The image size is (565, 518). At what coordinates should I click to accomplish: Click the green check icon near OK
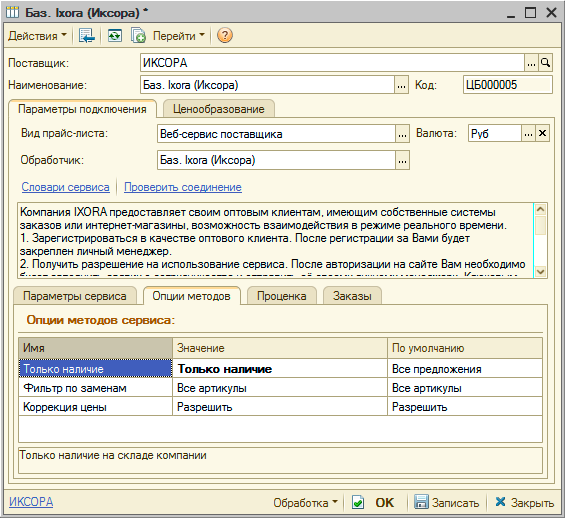pos(357,502)
